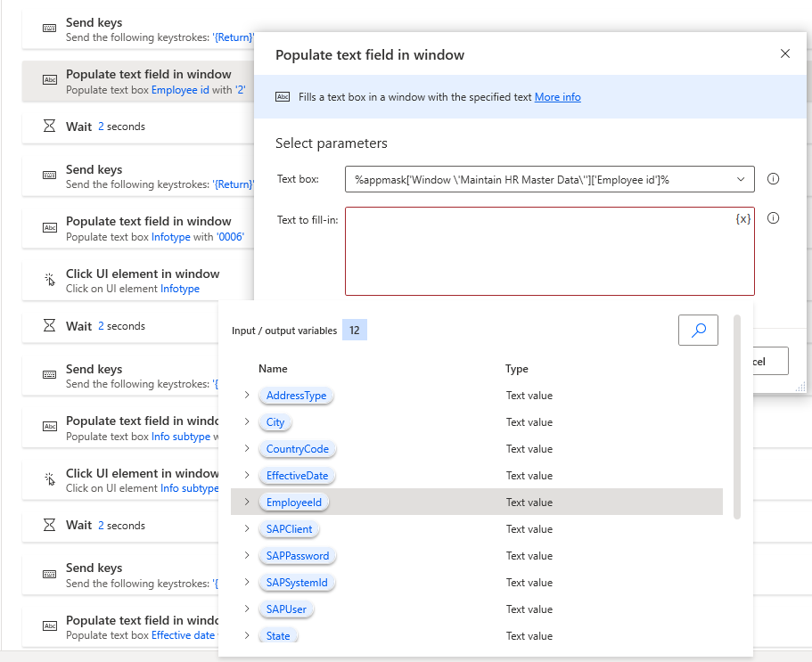
Task: Open the Text box dropdown selector
Action: tap(741, 179)
